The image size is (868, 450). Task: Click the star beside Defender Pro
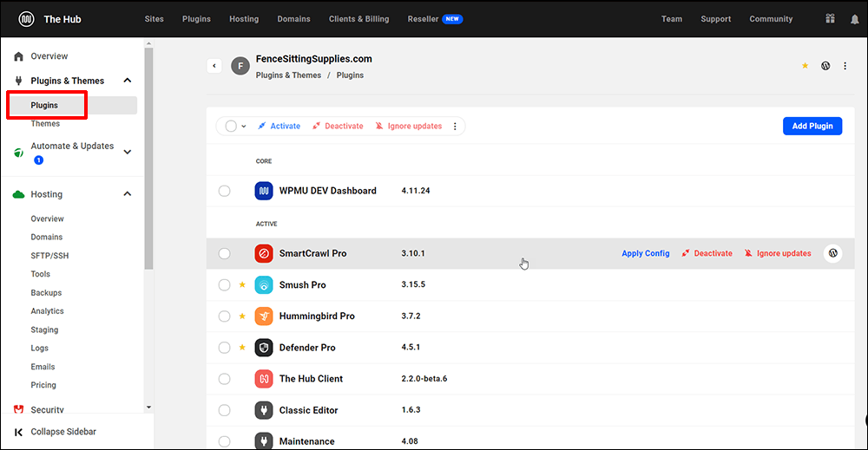(242, 347)
